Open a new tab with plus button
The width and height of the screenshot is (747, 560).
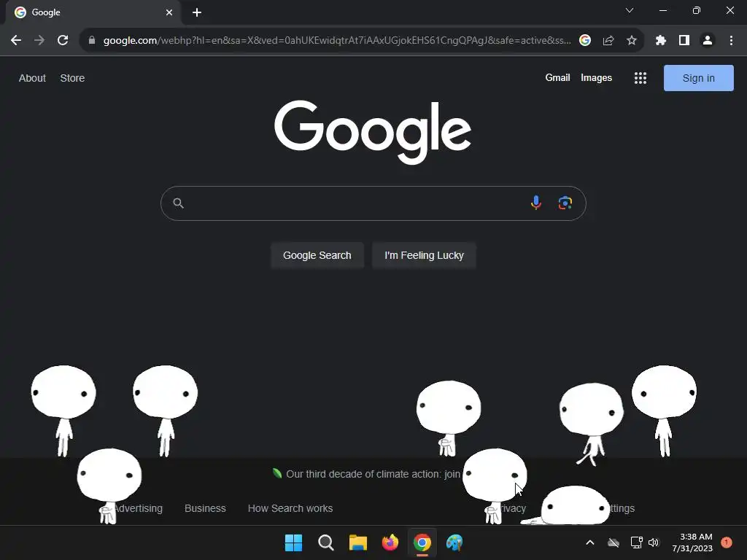197,12
